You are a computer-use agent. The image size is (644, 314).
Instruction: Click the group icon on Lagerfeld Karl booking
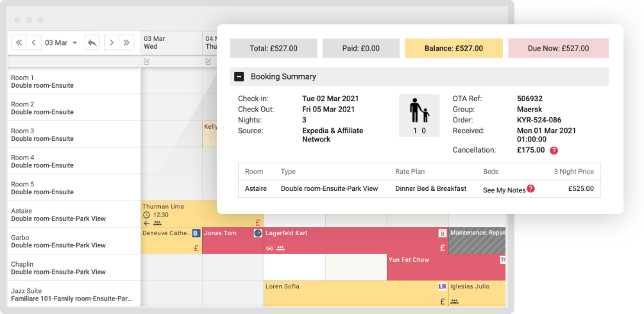[x=280, y=249]
